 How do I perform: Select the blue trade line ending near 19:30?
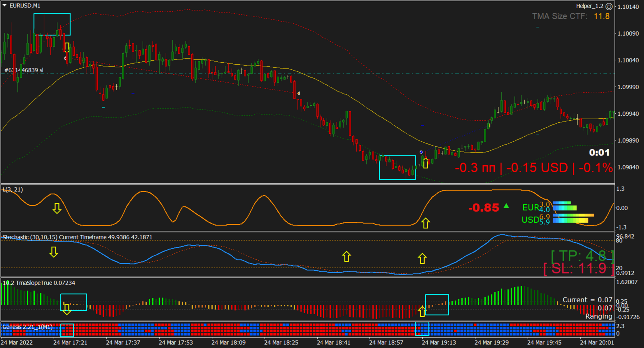click(454, 140)
